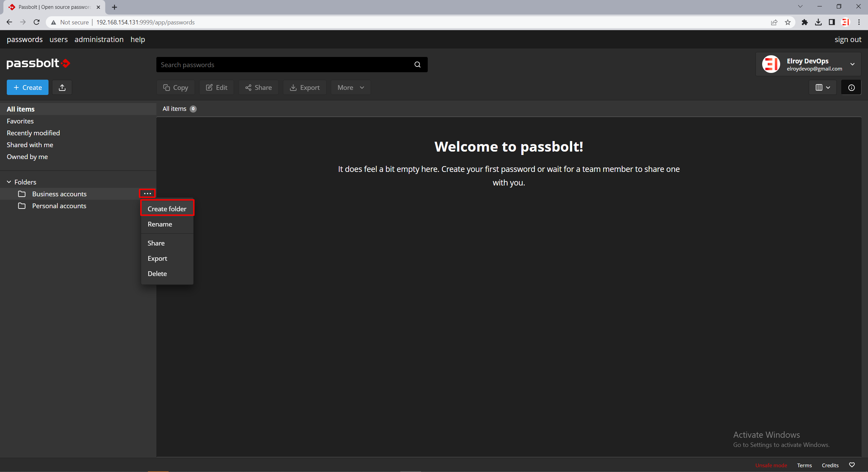868x472 pixels.
Task: Click the share page icon in address bar
Action: (x=774, y=22)
